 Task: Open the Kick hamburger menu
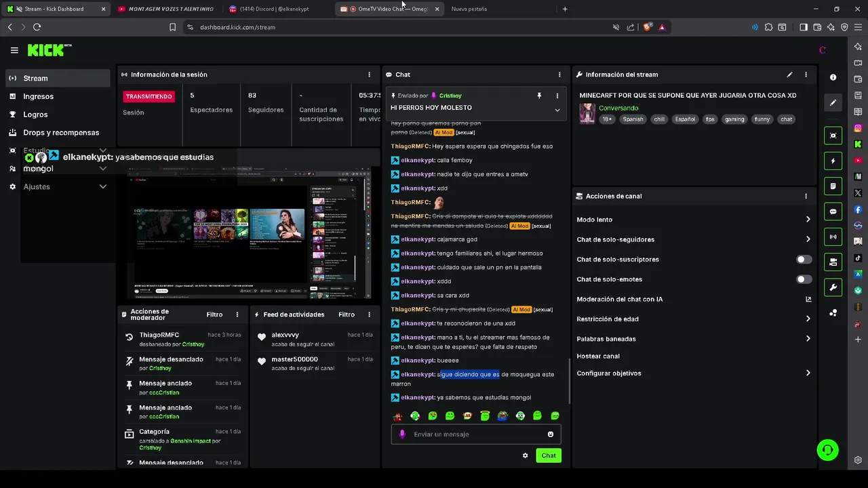(x=14, y=50)
